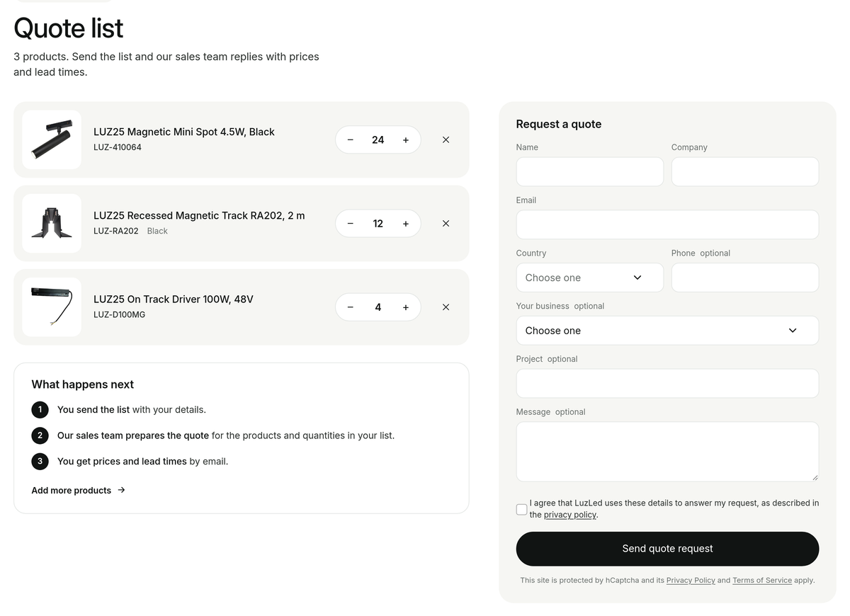The image size is (850, 616).
Task: Click the Quote list heading
Action: click(68, 28)
